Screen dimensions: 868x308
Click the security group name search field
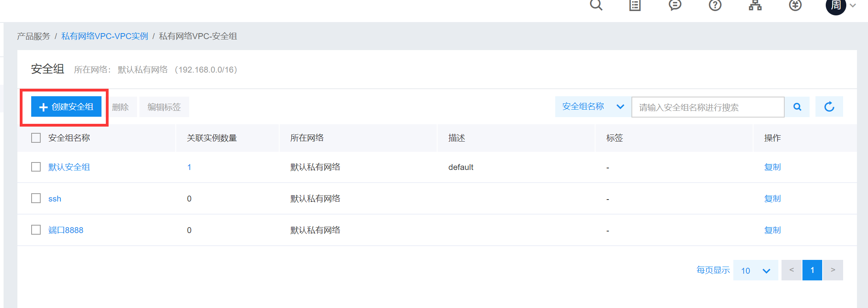point(707,107)
